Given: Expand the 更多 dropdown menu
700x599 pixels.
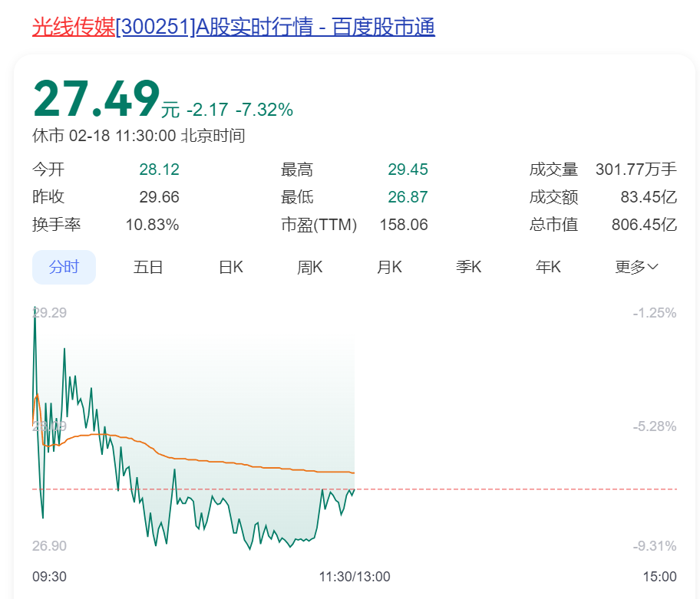Looking at the screenshot, I should tap(636, 267).
